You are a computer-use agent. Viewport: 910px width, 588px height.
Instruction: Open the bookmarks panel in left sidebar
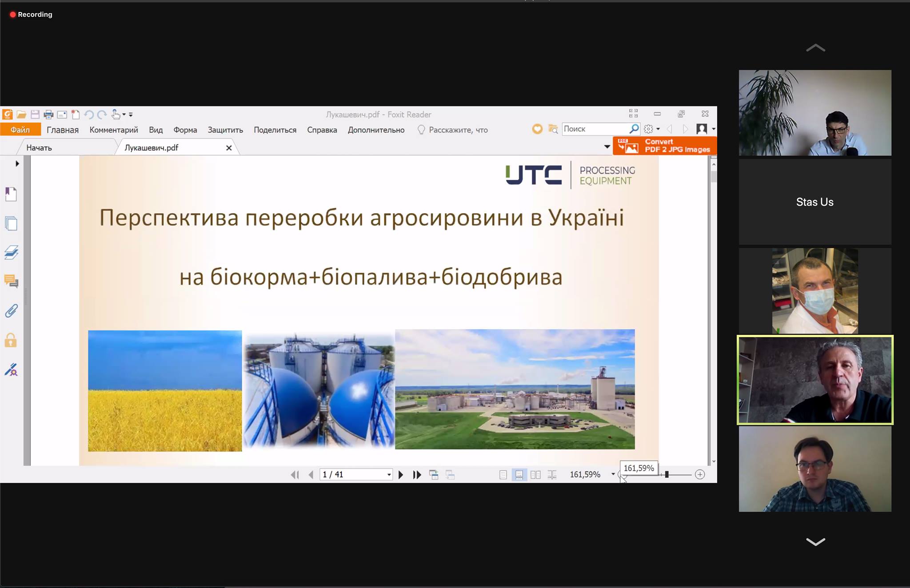(x=11, y=194)
